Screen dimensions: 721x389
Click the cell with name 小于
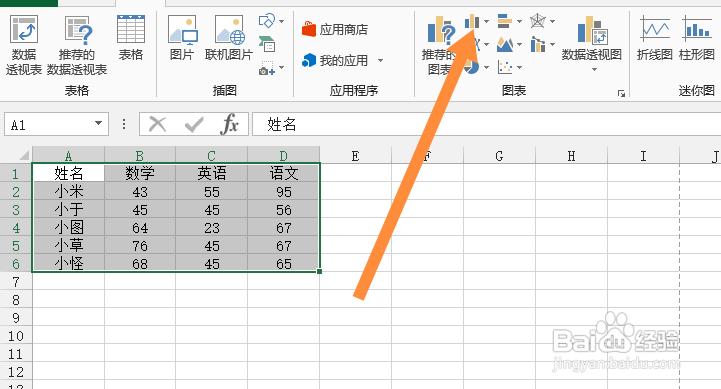point(69,209)
